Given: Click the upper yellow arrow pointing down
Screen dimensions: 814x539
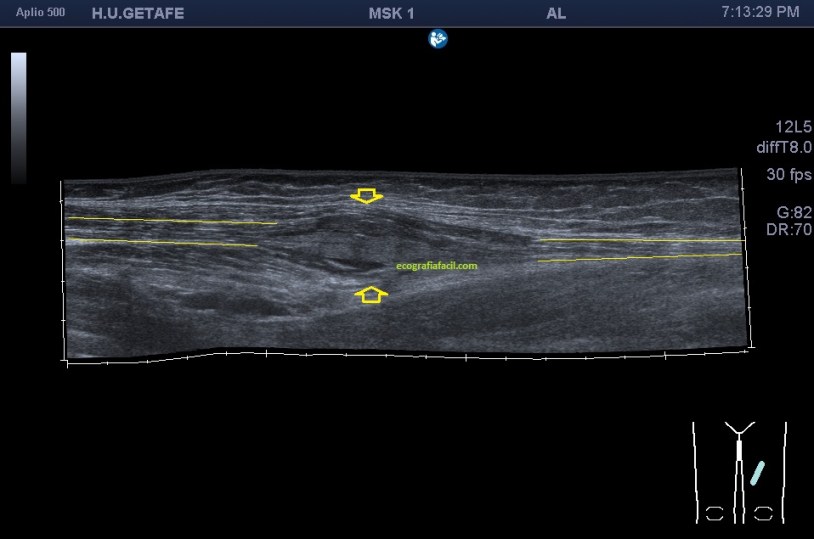Looking at the screenshot, I should [367, 196].
